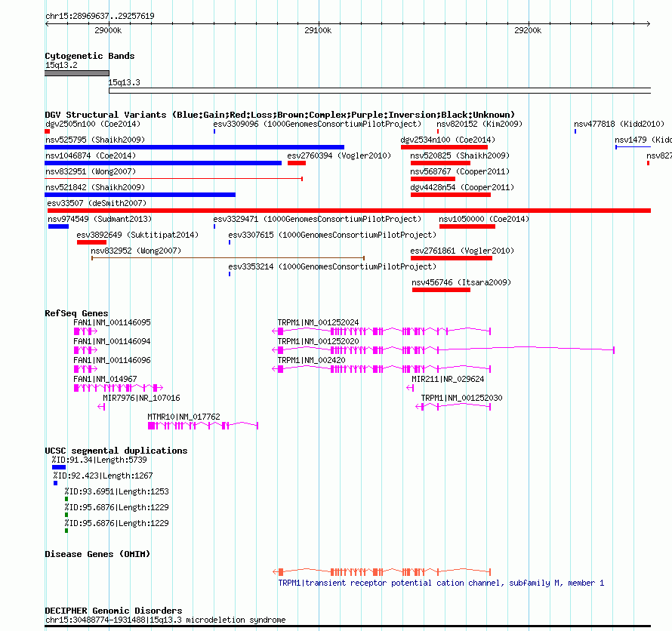Click the dgv2505n100 (Coe2014) label
The height and width of the screenshot is (631, 672).
93,124
